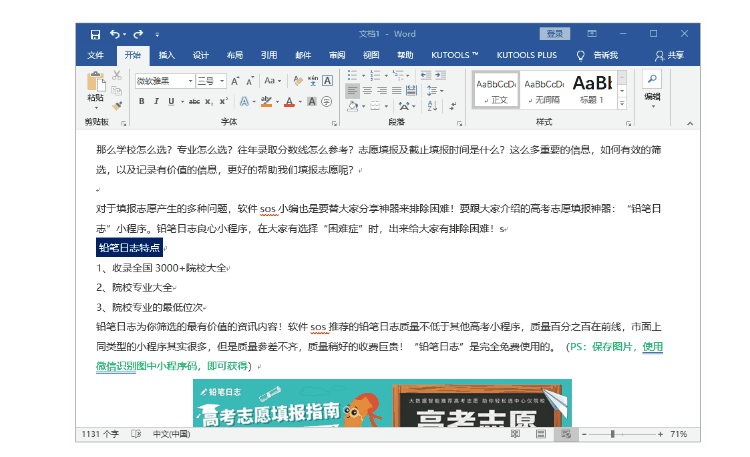Viewport: 750px width, 457px height.
Task: Apply the 标题 1 style
Action: 592,89
